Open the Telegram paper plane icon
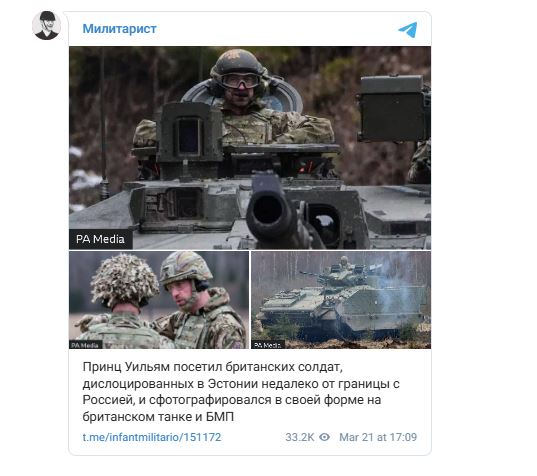This screenshot has height=476, width=537. pos(408,30)
